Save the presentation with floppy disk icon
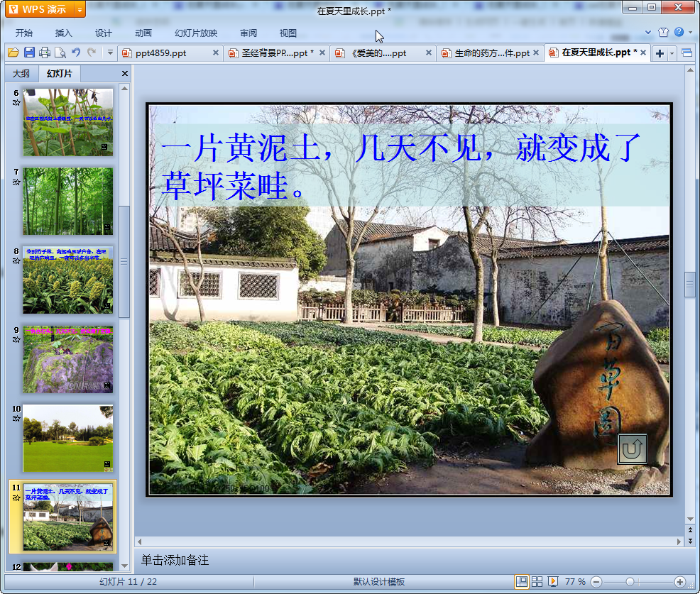Viewport: 700px width, 594px height. 30,53
